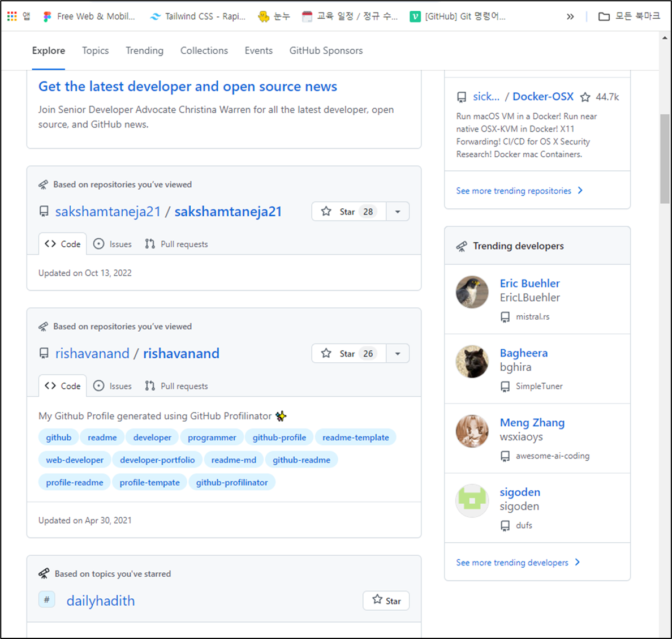The width and height of the screenshot is (672, 639).
Task: Open the Figma Free Web & Mobile bookmark
Action: pos(89,16)
